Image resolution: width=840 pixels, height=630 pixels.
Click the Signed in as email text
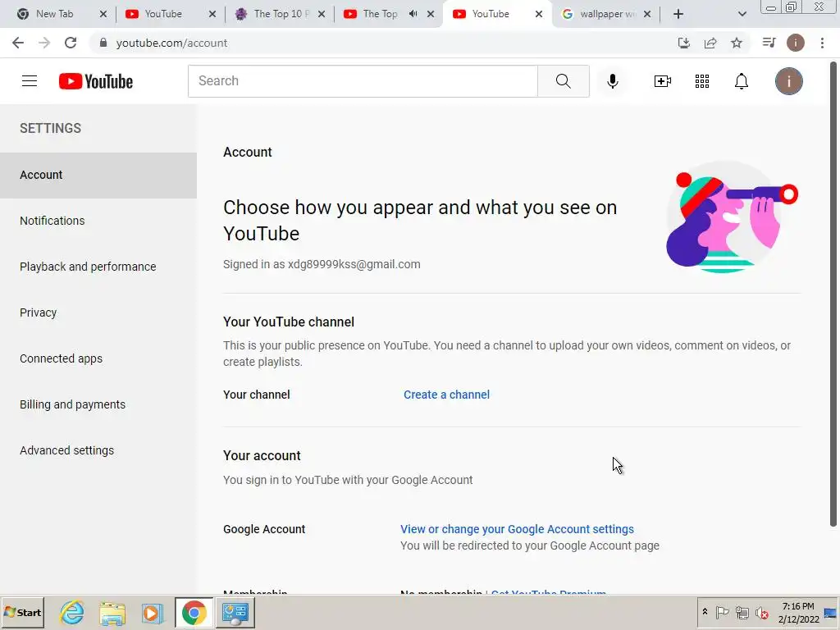322,265
